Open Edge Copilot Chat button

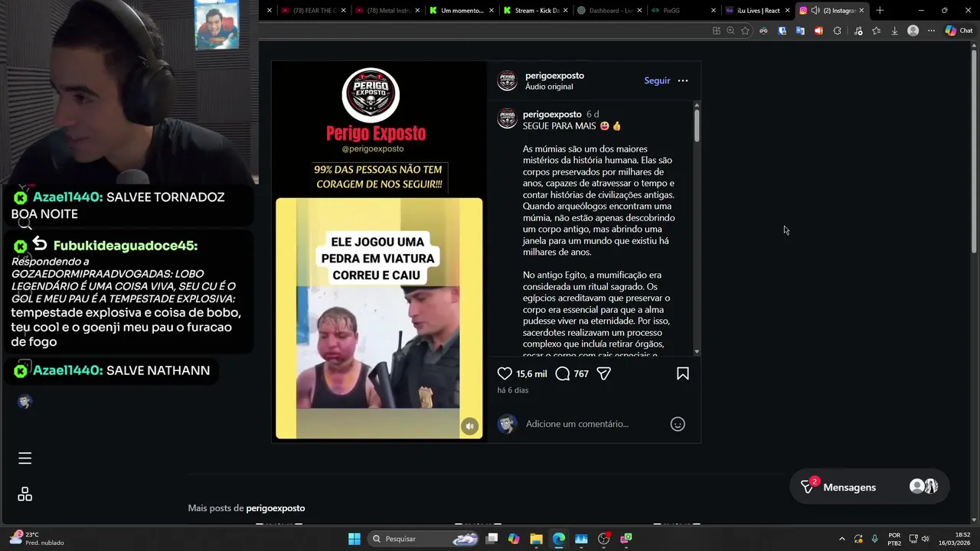959,31
